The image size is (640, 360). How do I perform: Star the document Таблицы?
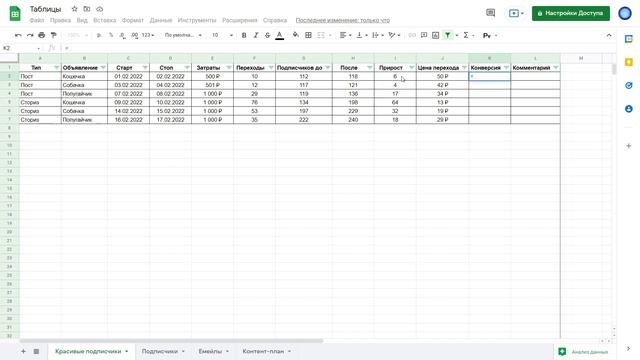[74, 9]
